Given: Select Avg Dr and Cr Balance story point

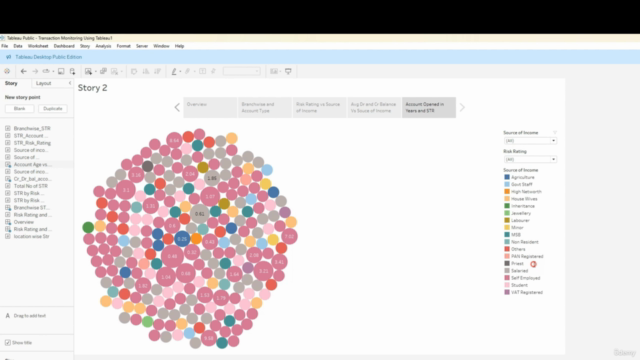Looking at the screenshot, I should point(374,107).
